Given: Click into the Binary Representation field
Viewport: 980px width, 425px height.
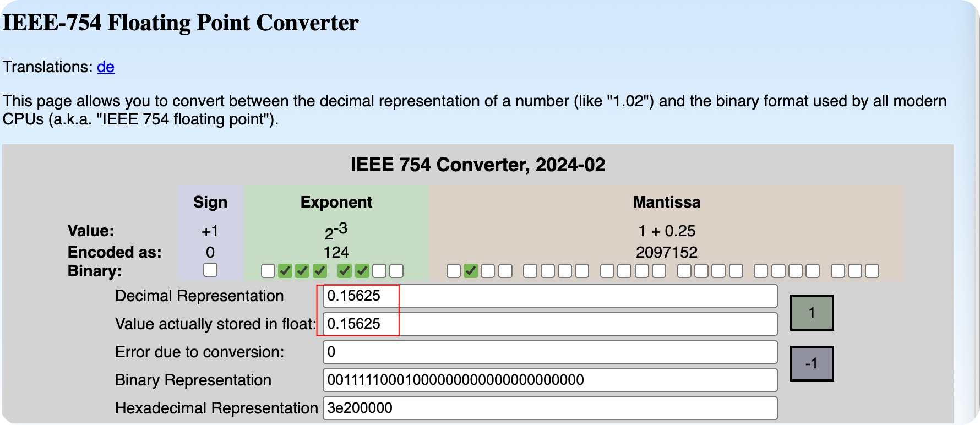Looking at the screenshot, I should pyautogui.click(x=549, y=380).
